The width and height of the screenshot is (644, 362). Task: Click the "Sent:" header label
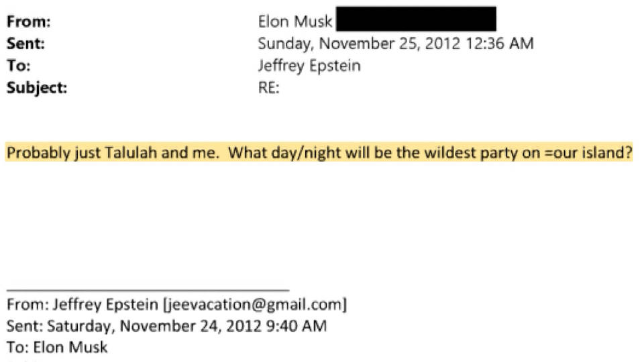[x=25, y=44]
